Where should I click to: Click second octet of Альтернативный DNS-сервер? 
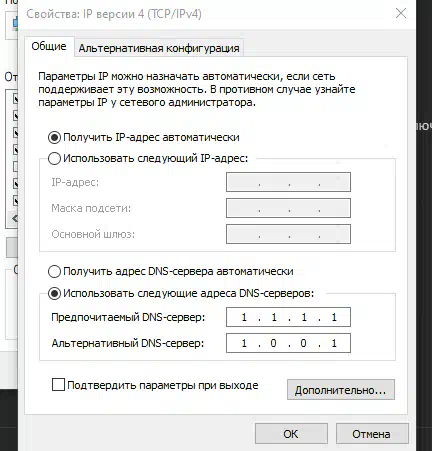[x=274, y=343]
